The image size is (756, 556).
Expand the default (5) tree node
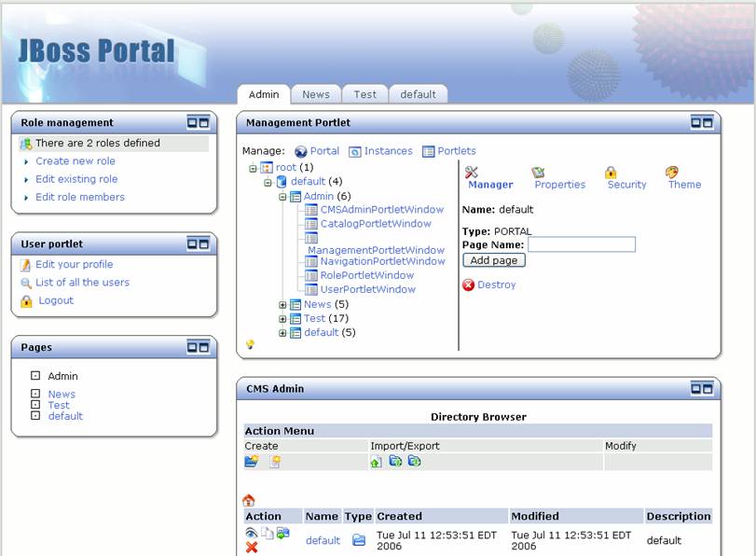282,333
